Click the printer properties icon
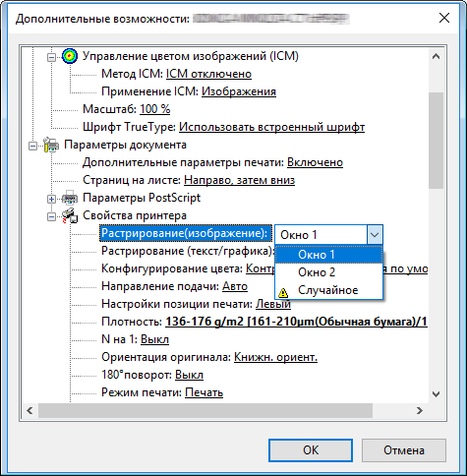 click(x=70, y=215)
